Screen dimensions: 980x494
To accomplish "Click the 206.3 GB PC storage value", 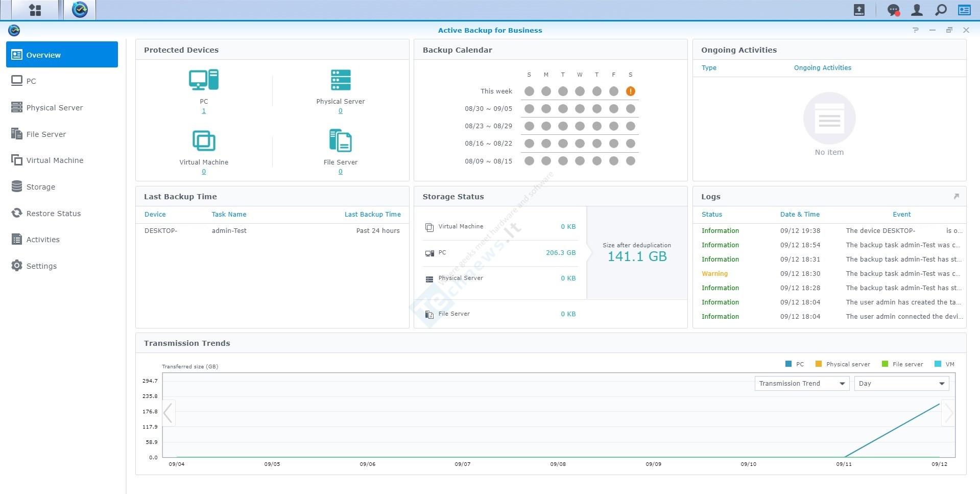I will pyautogui.click(x=560, y=253).
